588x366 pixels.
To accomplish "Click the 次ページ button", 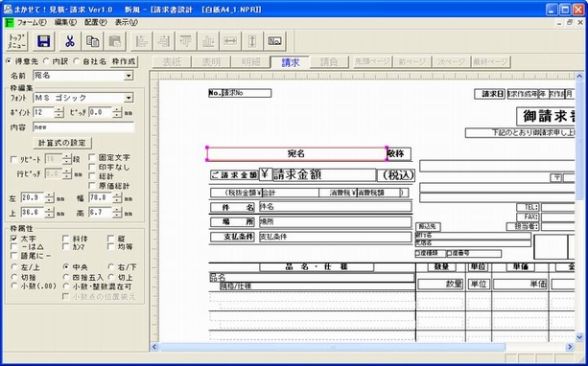I will (452, 62).
